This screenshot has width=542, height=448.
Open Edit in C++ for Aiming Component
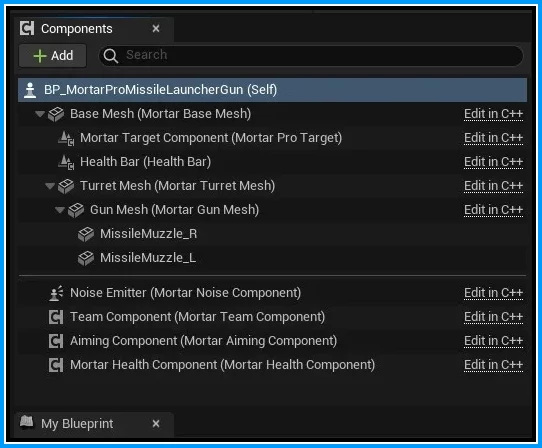(493, 341)
